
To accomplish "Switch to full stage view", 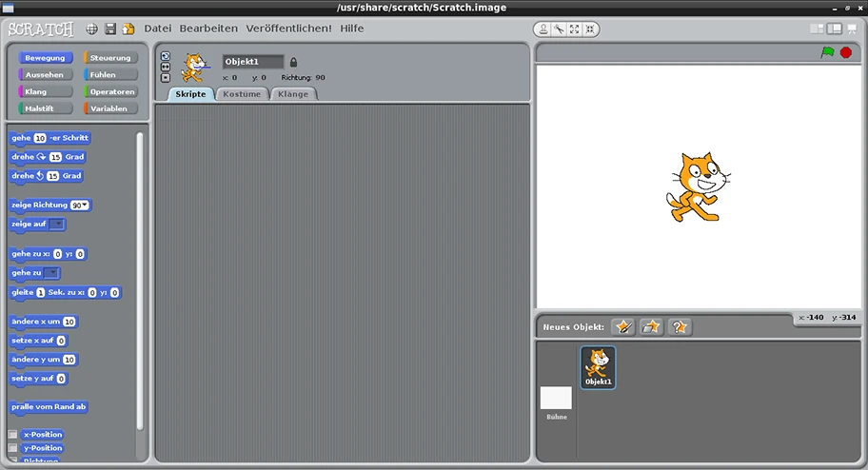I will point(835,29).
